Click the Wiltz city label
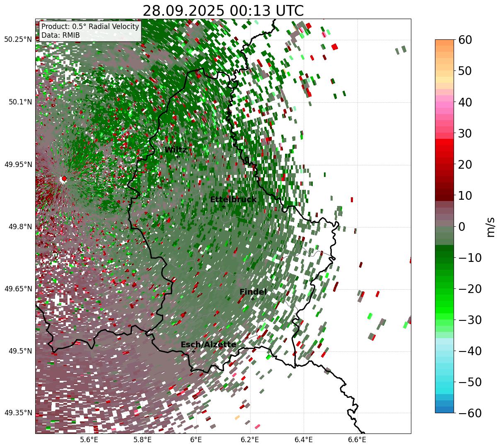Viewport: 500px width, 448px height. pyautogui.click(x=176, y=150)
